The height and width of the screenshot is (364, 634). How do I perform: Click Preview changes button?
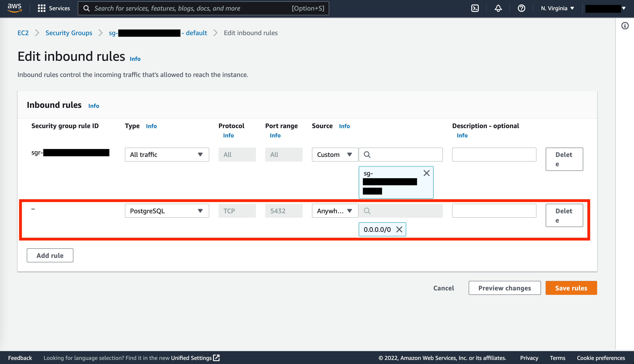(x=504, y=288)
